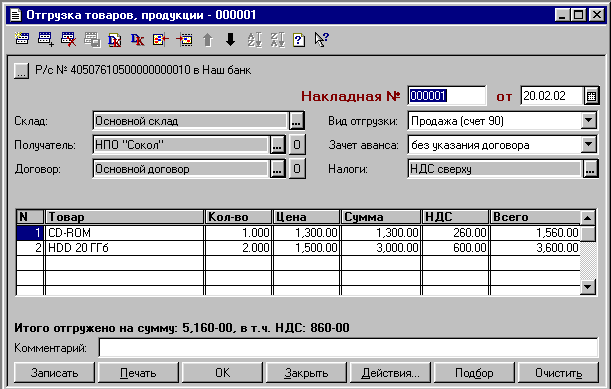The image size is (611, 389).
Task: Click the НДС column header
Action: click(455, 217)
